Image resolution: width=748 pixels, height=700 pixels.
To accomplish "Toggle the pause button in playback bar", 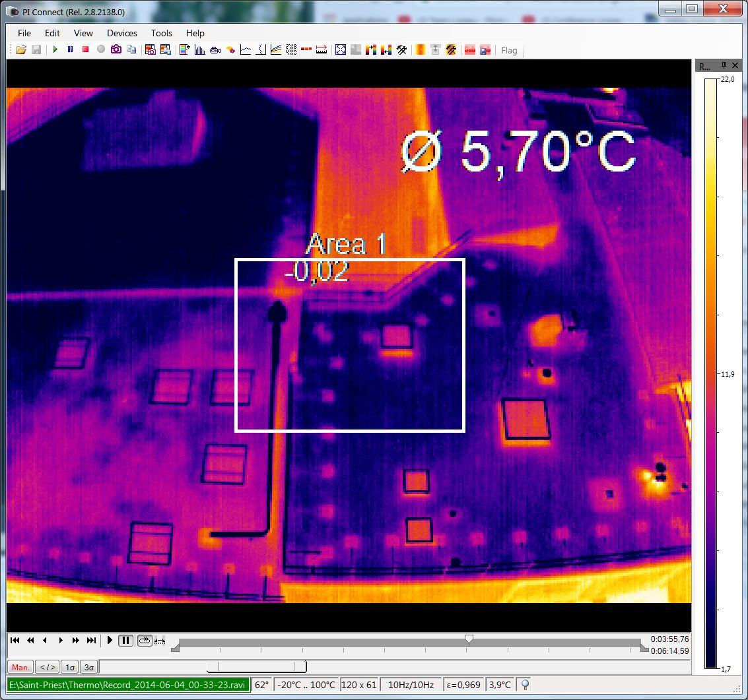I will pyautogui.click(x=125, y=641).
